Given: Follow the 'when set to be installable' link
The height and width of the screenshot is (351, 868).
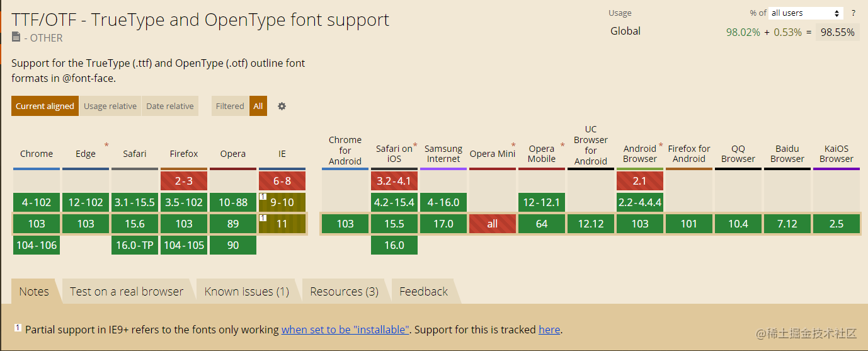Looking at the screenshot, I should 346,329.
